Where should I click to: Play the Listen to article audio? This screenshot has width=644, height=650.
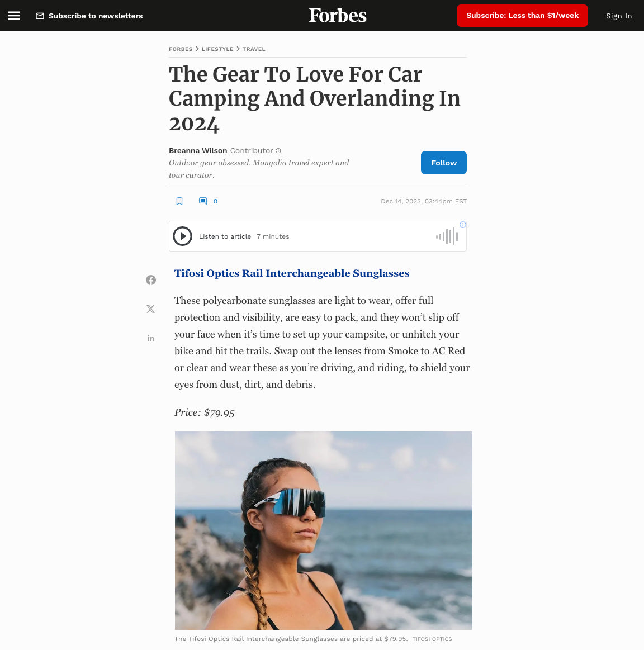[182, 236]
